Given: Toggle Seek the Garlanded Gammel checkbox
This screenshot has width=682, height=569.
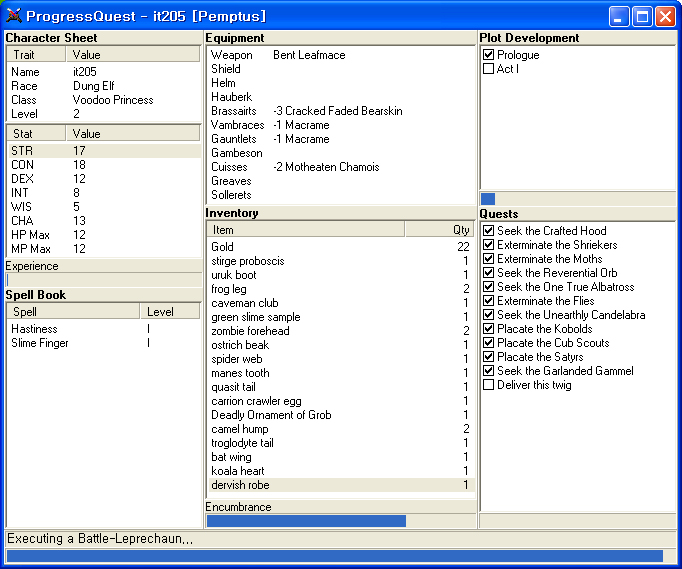Looking at the screenshot, I should click(488, 371).
